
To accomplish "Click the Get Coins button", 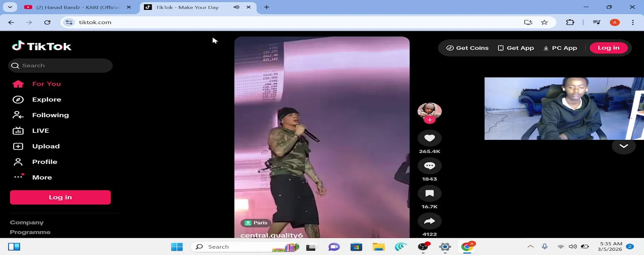I will pyautogui.click(x=467, y=48).
